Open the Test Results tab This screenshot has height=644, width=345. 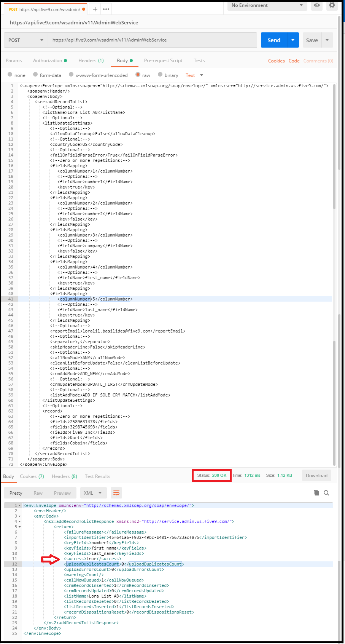97,476
